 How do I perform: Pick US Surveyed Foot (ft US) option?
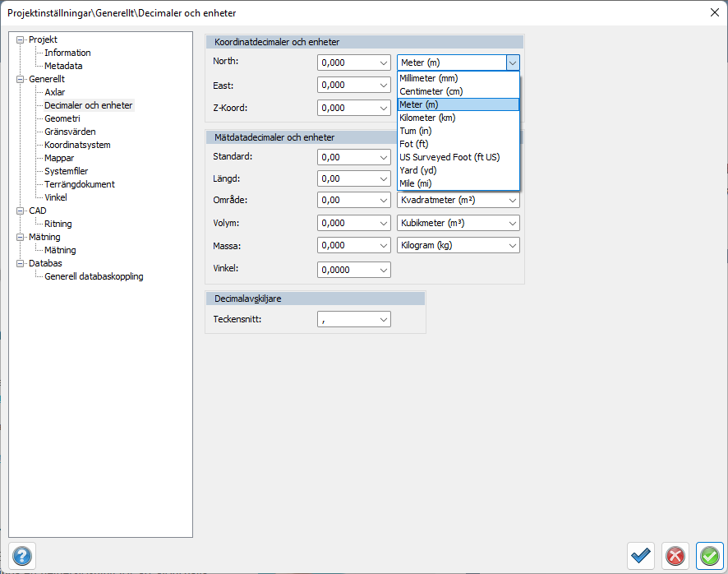tap(449, 157)
